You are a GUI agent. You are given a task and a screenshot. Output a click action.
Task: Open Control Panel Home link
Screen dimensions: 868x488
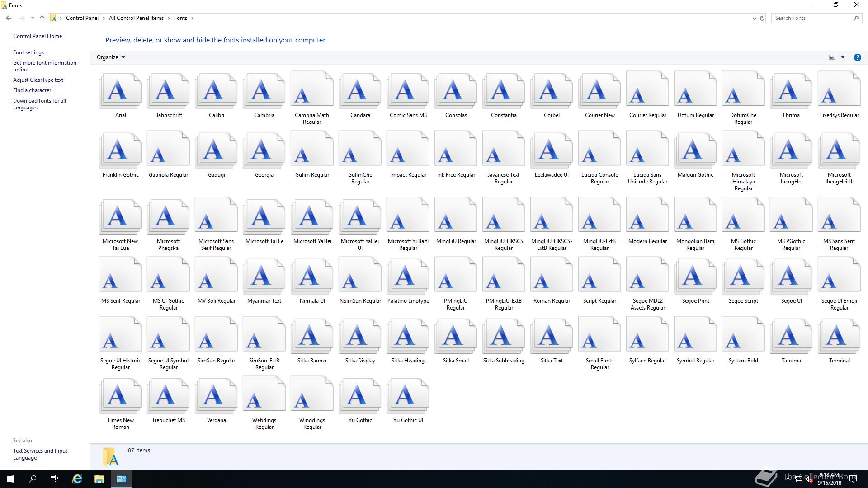pyautogui.click(x=38, y=36)
